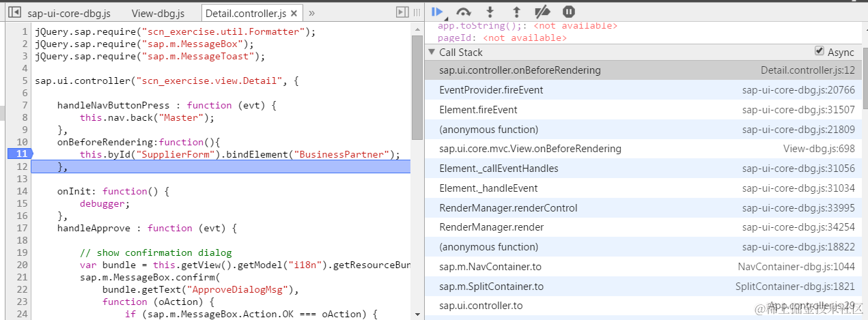Select the Element._callEventHandles stack frame
The width and height of the screenshot is (868, 320).
pos(643,169)
